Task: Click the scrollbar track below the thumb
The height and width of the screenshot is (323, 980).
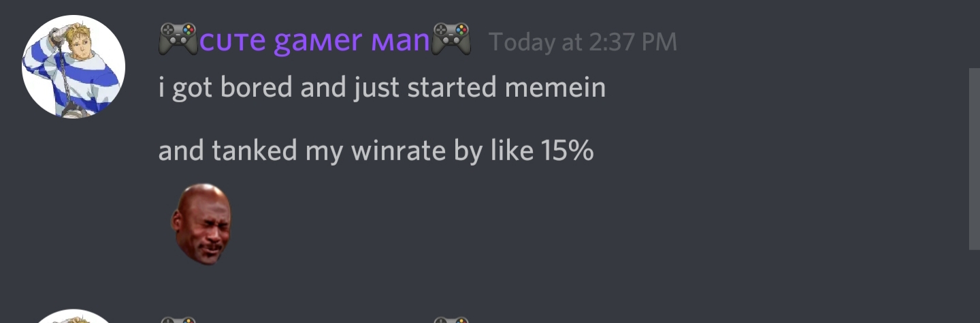Action: coord(974,286)
